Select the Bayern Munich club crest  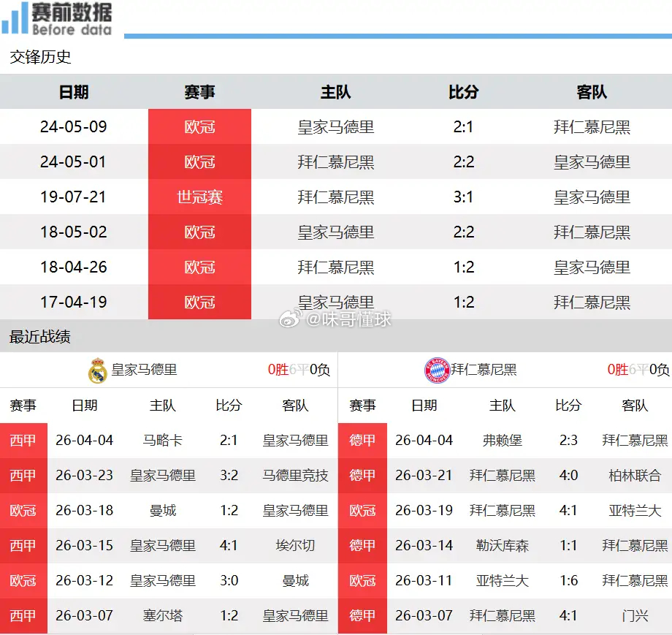pyautogui.click(x=437, y=370)
